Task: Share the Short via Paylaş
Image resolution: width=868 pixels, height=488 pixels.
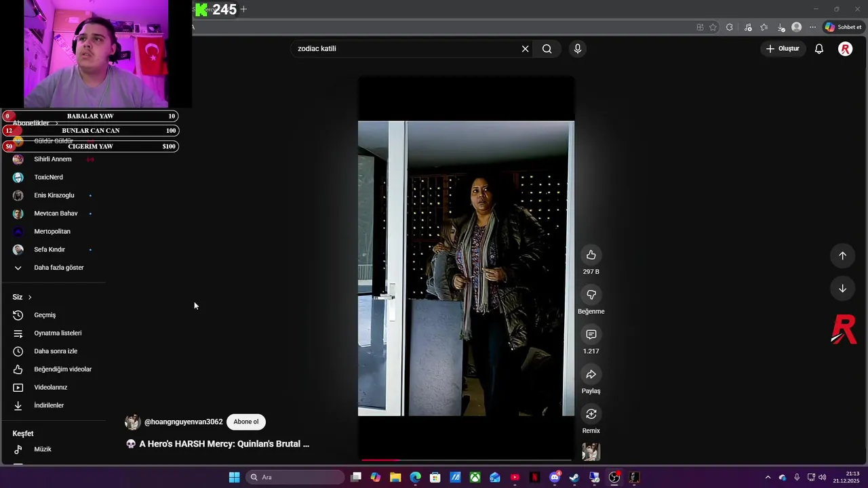Action: click(x=591, y=374)
